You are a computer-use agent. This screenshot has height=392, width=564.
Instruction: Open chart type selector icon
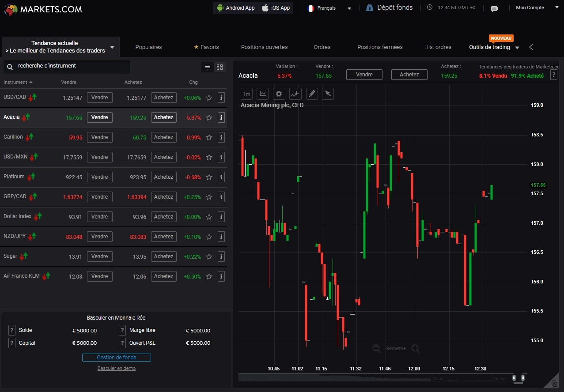(x=263, y=94)
